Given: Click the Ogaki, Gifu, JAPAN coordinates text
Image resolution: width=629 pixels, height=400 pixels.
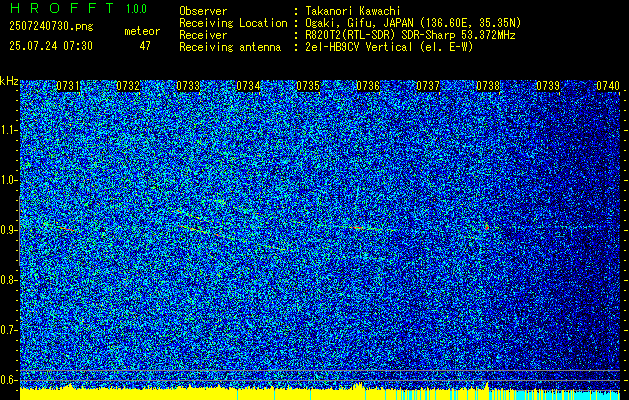Looking at the screenshot, I should pos(413,23).
